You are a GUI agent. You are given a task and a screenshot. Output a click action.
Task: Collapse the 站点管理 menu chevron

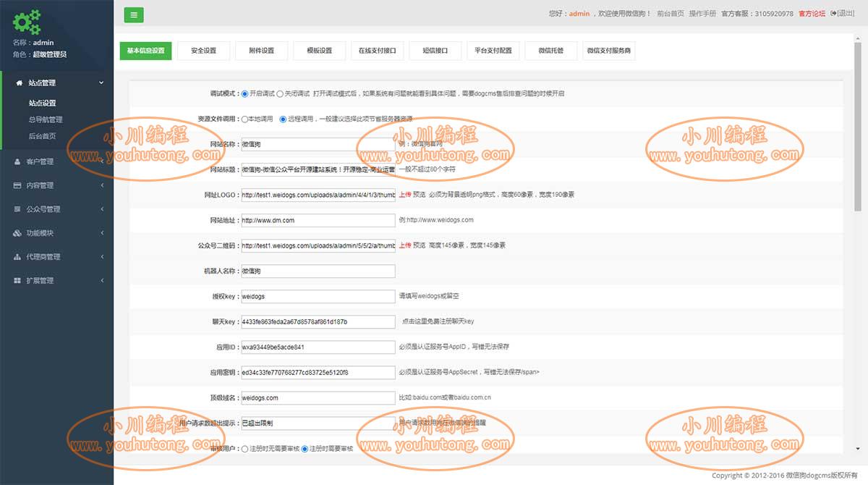101,83
